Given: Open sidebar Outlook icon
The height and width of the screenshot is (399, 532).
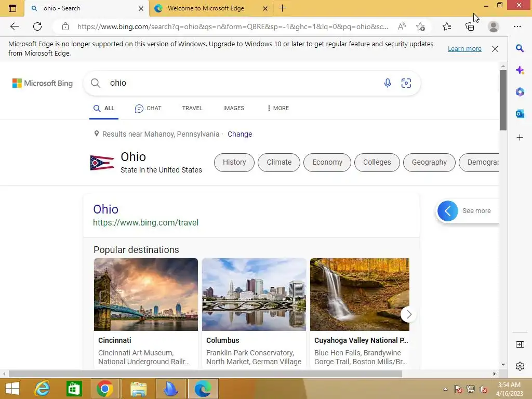Looking at the screenshot, I should coord(520,114).
